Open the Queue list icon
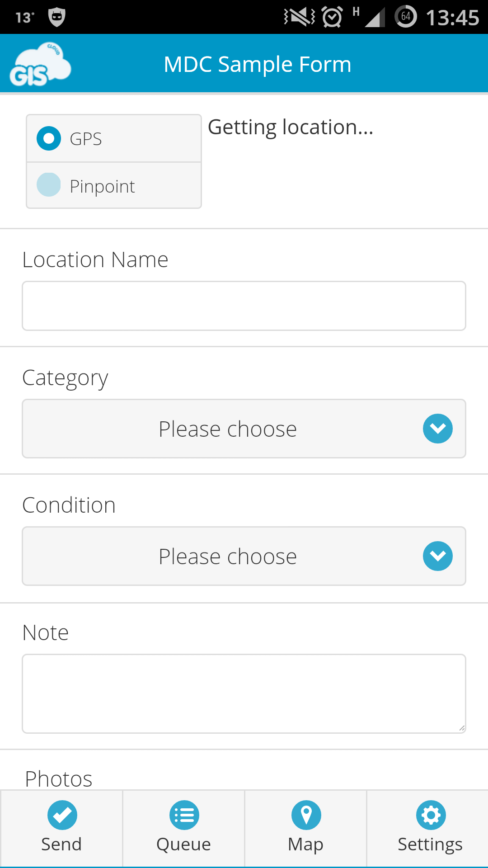Image resolution: width=488 pixels, height=868 pixels. coord(184,815)
